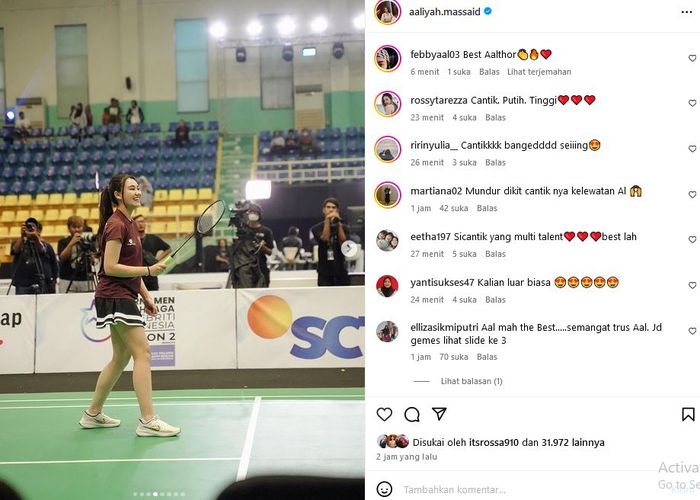This screenshot has width=700, height=500.
Task: Reply to ellizasikmiputri's comment with Balas
Action: [487, 357]
